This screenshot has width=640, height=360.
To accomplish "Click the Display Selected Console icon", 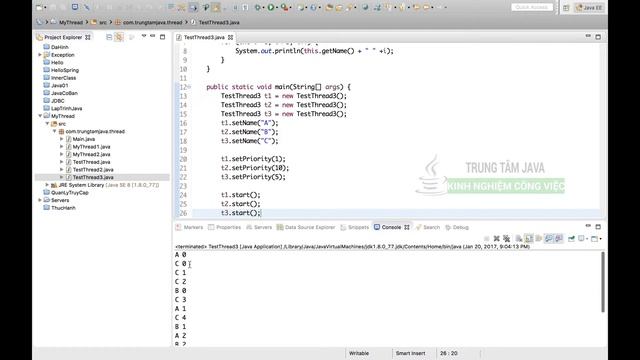I will click(x=581, y=238).
